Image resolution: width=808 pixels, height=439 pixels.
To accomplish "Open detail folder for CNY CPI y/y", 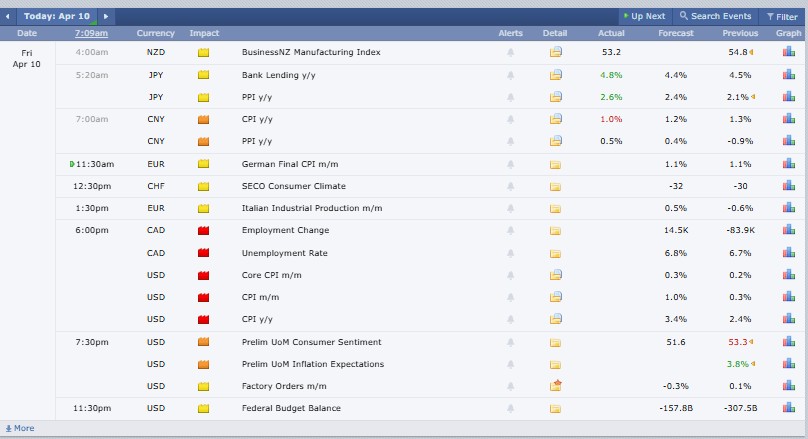I will [556, 119].
